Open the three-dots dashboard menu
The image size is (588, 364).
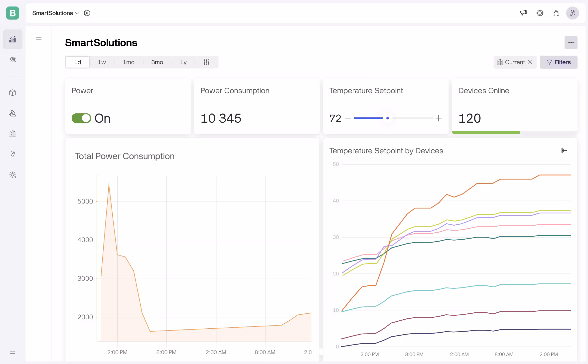pyautogui.click(x=571, y=42)
